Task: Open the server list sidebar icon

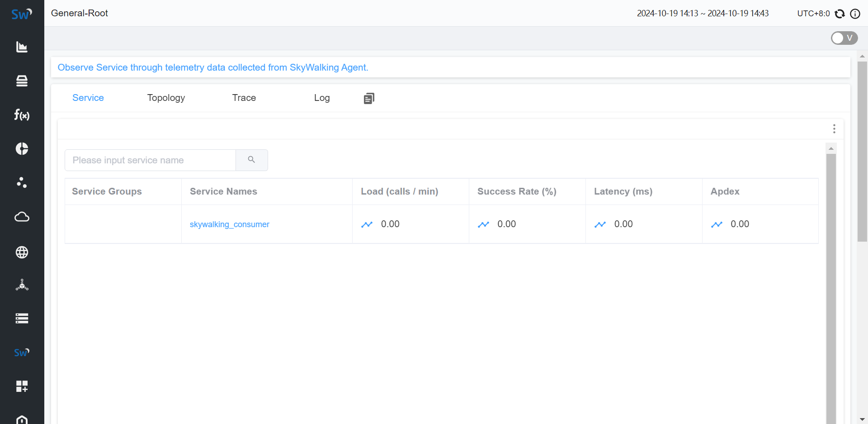Action: point(22,319)
